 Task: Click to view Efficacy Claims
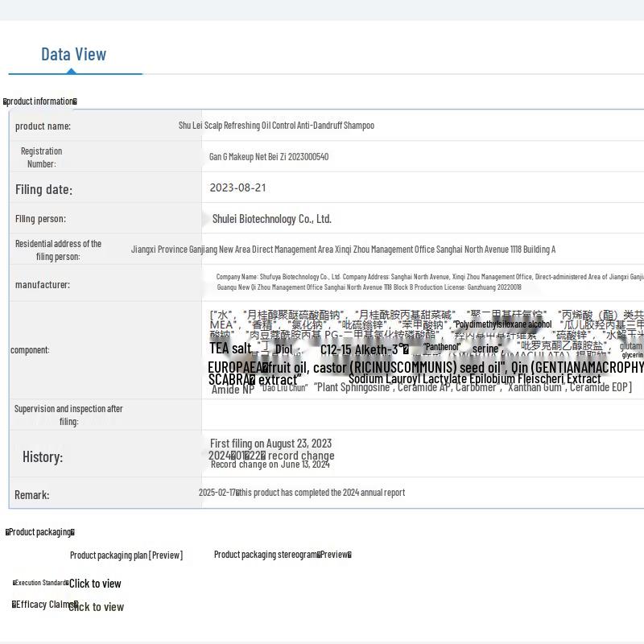click(x=96, y=607)
